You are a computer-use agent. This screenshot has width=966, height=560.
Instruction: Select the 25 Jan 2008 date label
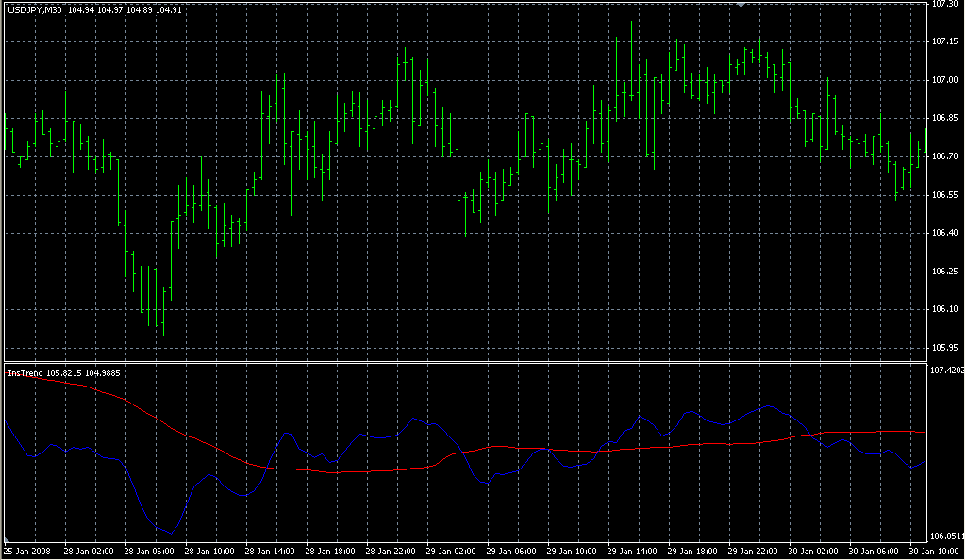tap(26, 551)
